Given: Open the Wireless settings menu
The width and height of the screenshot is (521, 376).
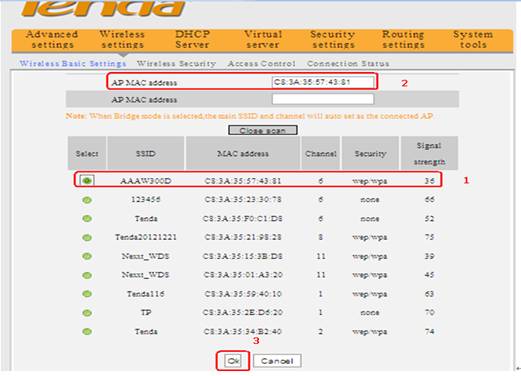Looking at the screenshot, I should (122, 39).
